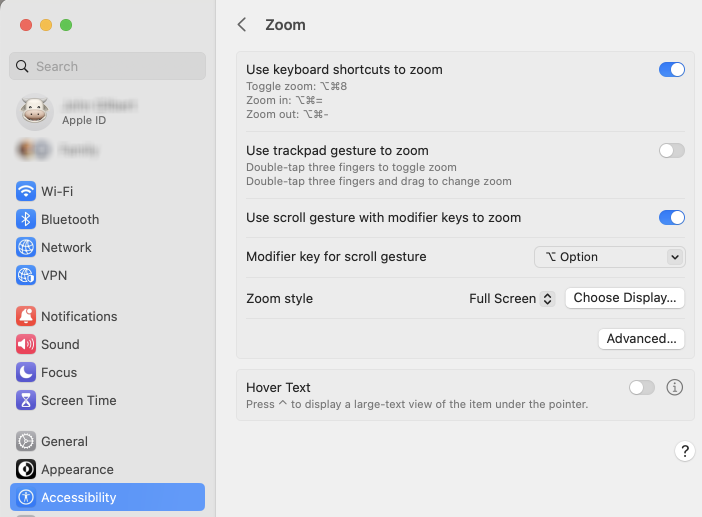Open the General settings section
The height and width of the screenshot is (517, 702).
[x=64, y=441]
